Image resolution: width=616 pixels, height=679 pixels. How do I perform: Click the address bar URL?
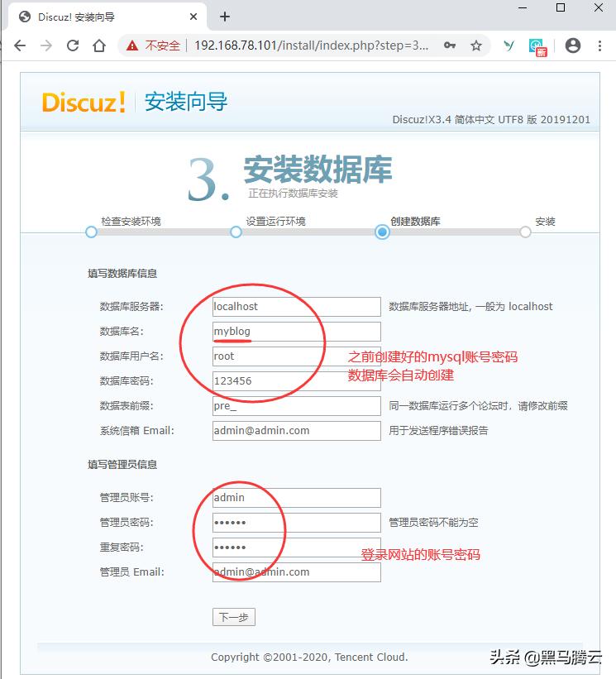coord(311,45)
